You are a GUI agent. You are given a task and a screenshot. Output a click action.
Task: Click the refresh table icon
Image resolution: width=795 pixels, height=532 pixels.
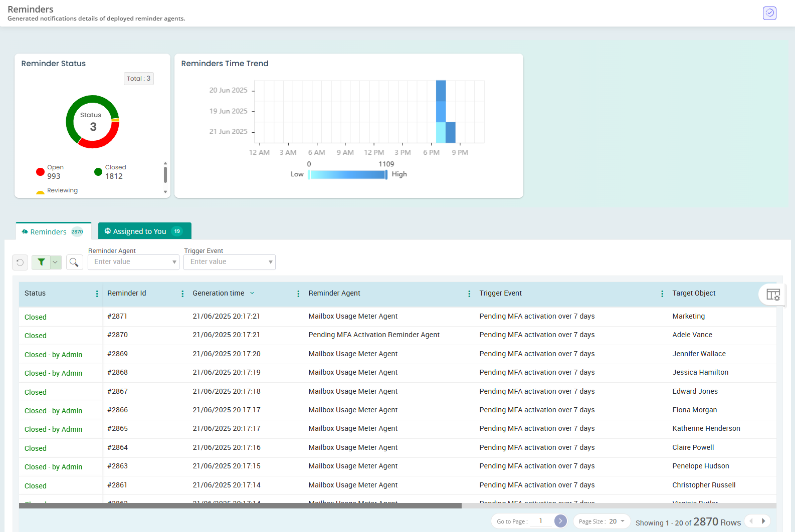pos(20,262)
